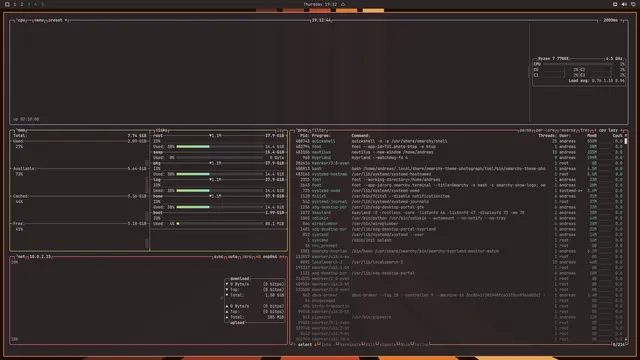Viewport: 640px width, 360px height.
Task: Toggle io mode in disks box
Action: click(x=280, y=130)
